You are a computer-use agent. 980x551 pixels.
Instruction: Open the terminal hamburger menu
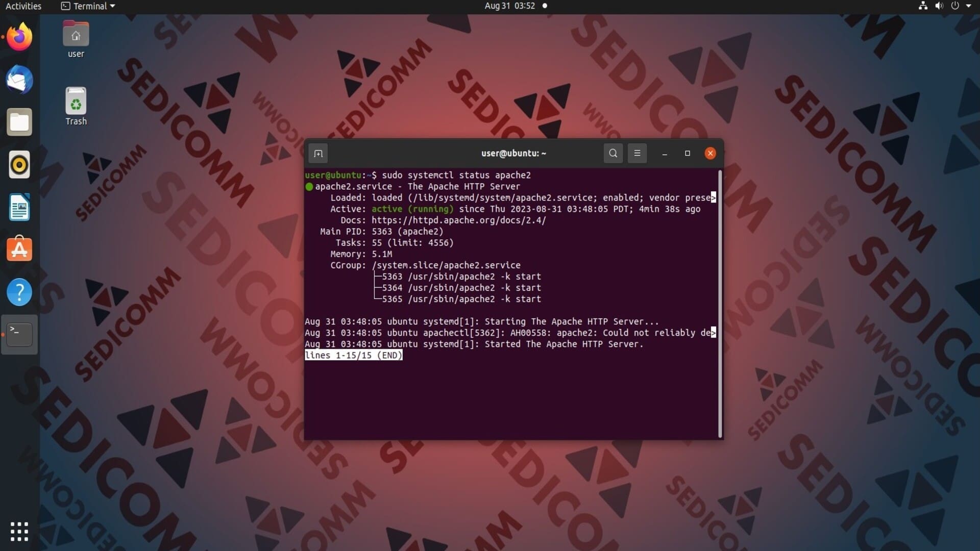click(x=637, y=153)
